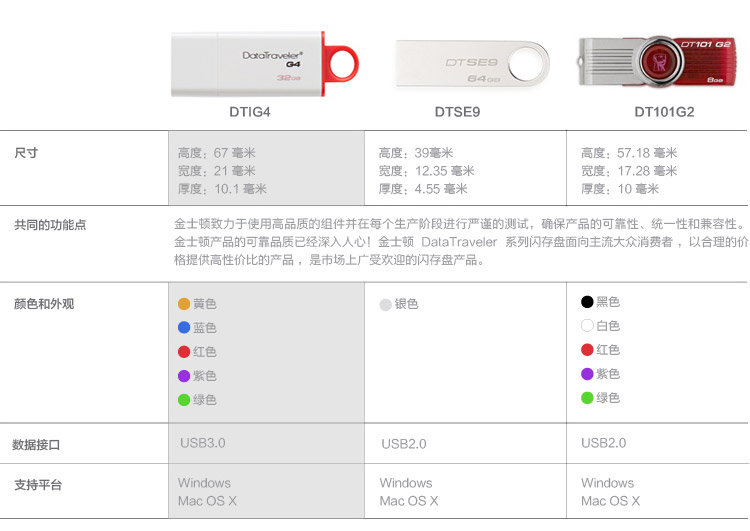The width and height of the screenshot is (750, 531).
Task: Choose the purple color dot under DT101G2
Action: coord(587,374)
